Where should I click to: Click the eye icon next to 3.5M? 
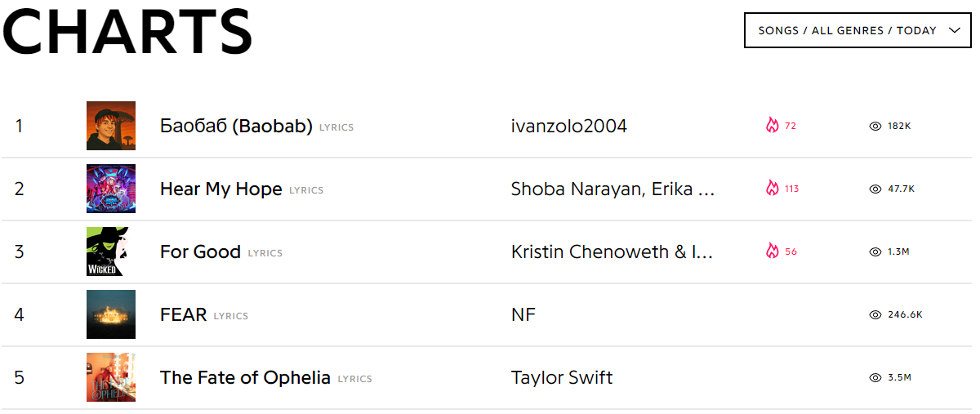(x=875, y=377)
